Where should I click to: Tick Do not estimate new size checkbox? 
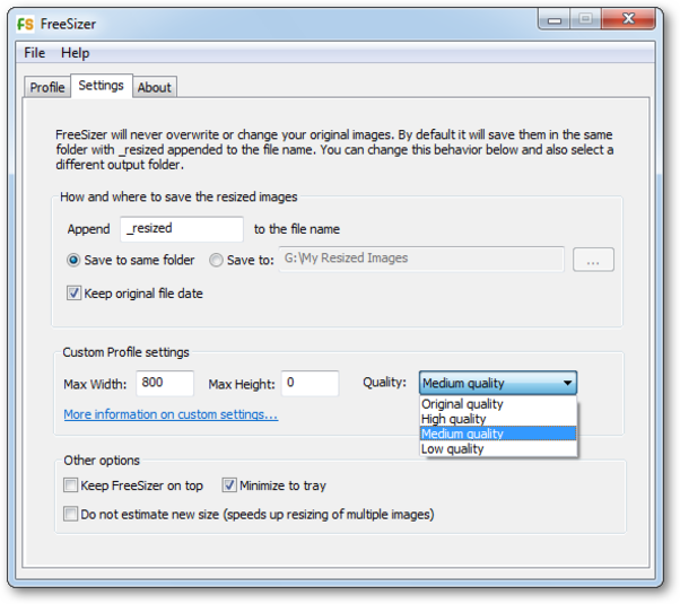(x=70, y=514)
